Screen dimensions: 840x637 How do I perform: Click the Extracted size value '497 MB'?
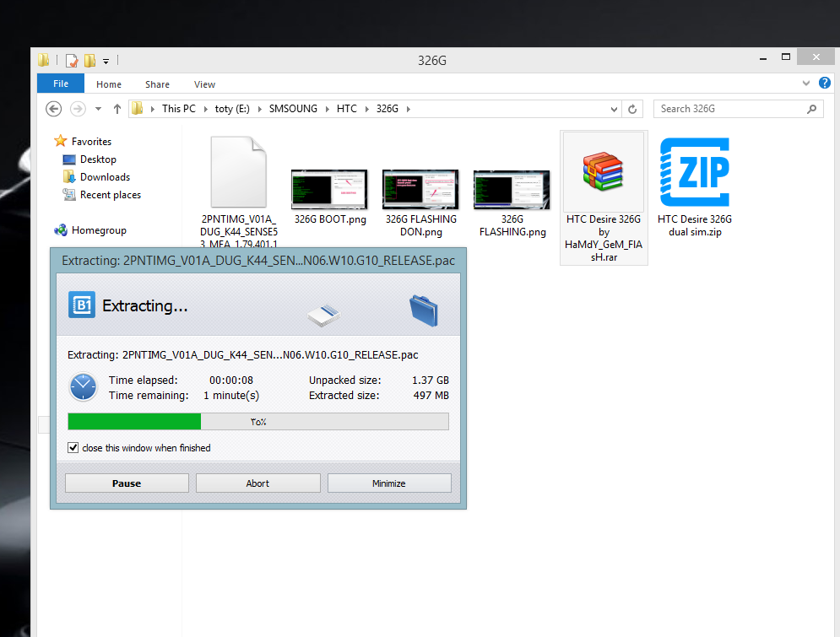pos(431,395)
